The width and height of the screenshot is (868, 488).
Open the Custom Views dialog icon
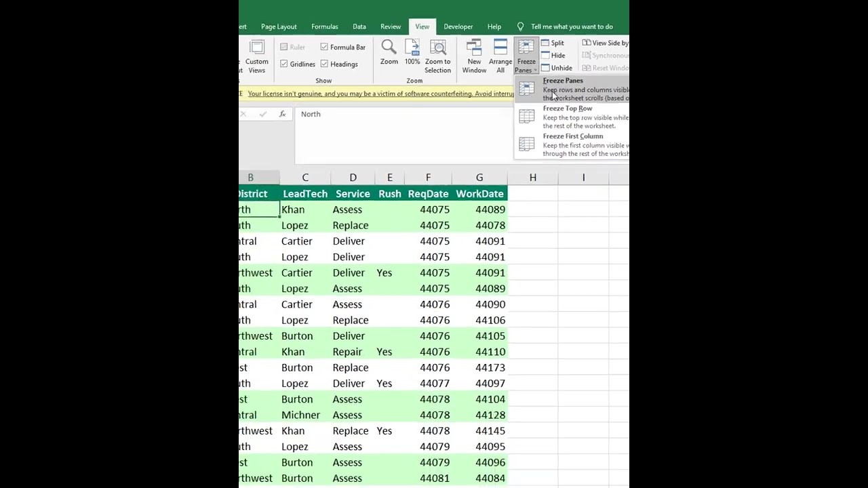[256, 47]
